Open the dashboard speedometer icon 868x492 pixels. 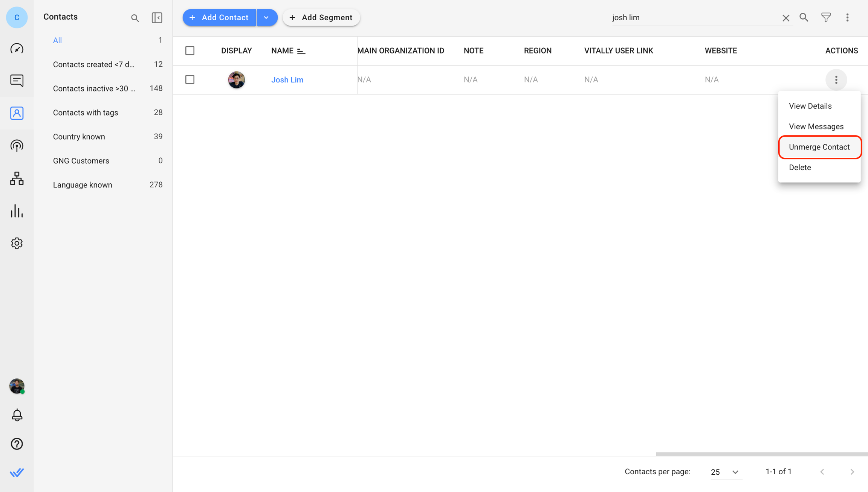click(x=17, y=49)
